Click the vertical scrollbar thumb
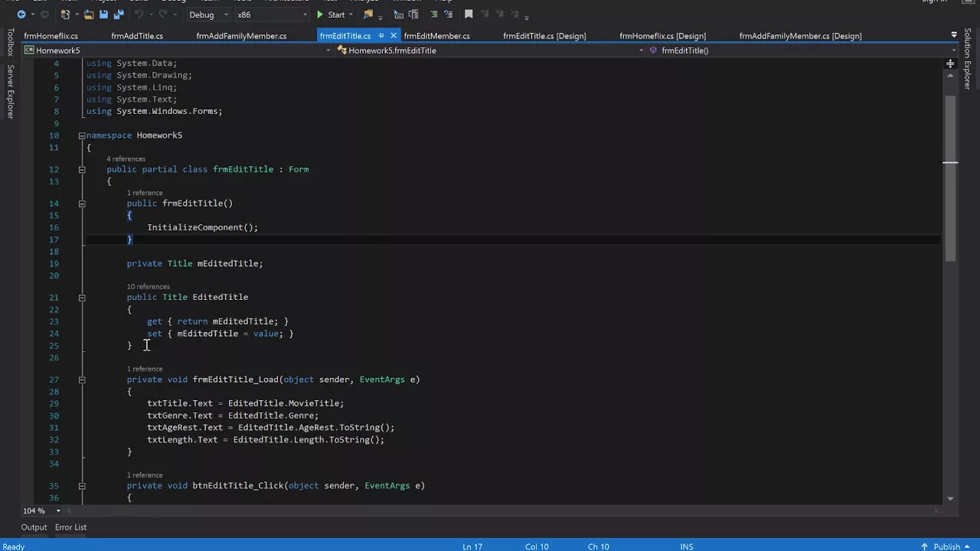980x551 pixels. (x=950, y=180)
